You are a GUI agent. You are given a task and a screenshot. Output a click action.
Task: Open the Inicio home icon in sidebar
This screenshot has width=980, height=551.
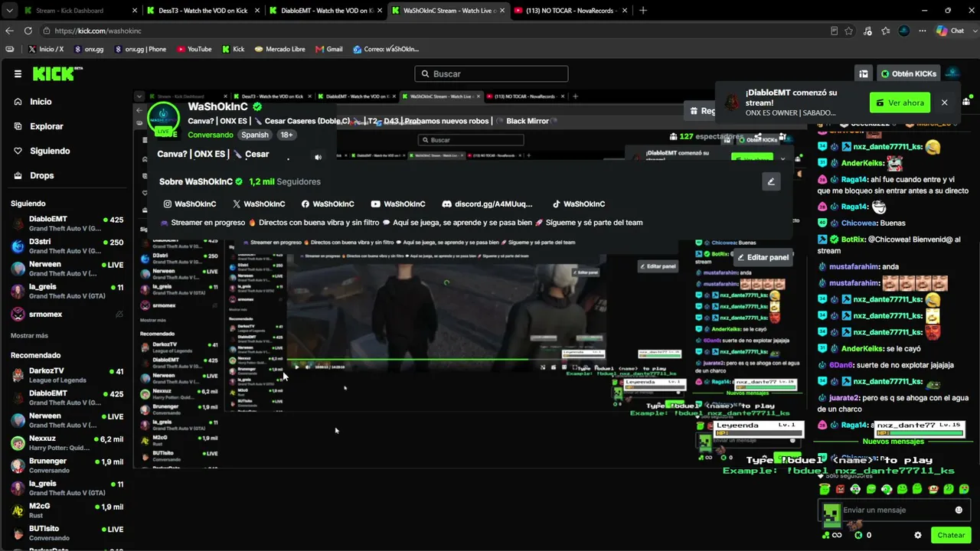18,102
